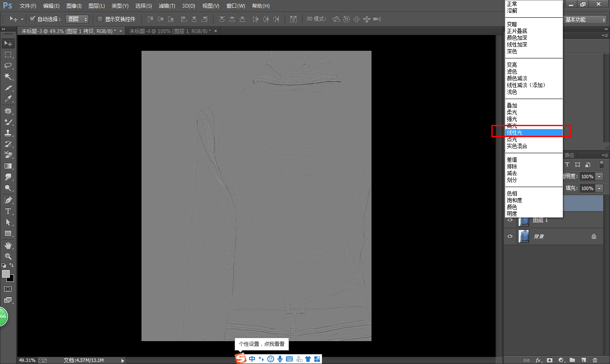Open the 图层 auto-select target dropdown
Viewport: 610px width, 364px height.
pyautogui.click(x=77, y=19)
